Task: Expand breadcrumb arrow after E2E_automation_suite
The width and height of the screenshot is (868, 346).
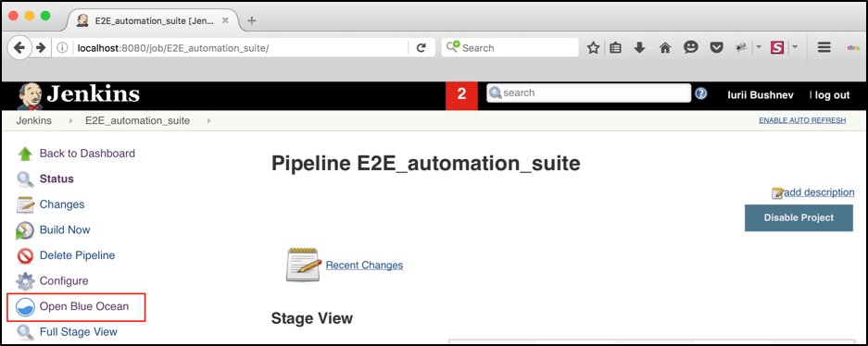Action: pyautogui.click(x=208, y=120)
